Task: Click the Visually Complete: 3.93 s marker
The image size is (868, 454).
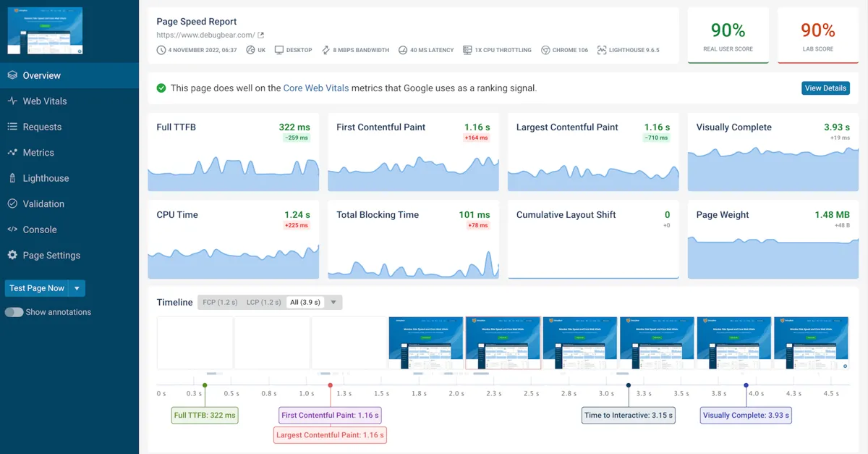Action: click(746, 416)
